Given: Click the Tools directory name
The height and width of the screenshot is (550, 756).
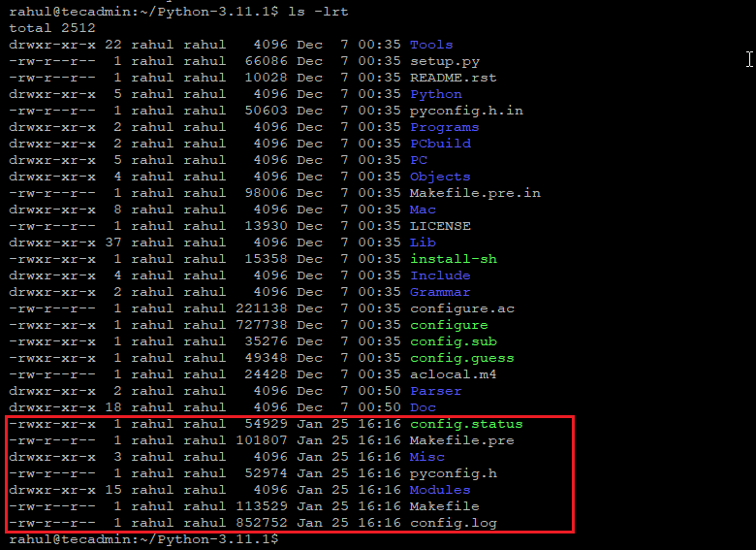Looking at the screenshot, I should [x=431, y=45].
